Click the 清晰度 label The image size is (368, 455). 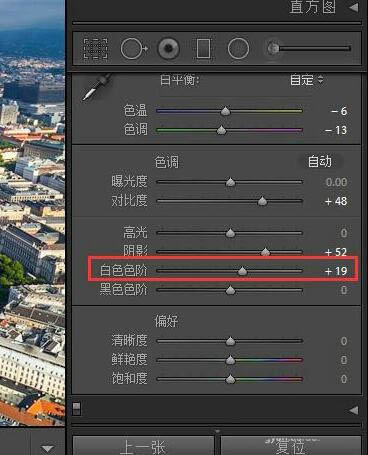[129, 340]
